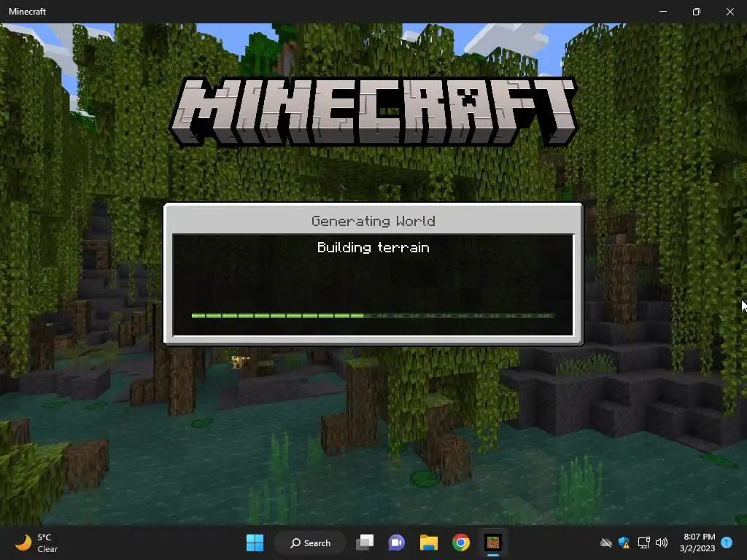The height and width of the screenshot is (560, 747).
Task: Click the world generation progress bar
Action: (373, 316)
